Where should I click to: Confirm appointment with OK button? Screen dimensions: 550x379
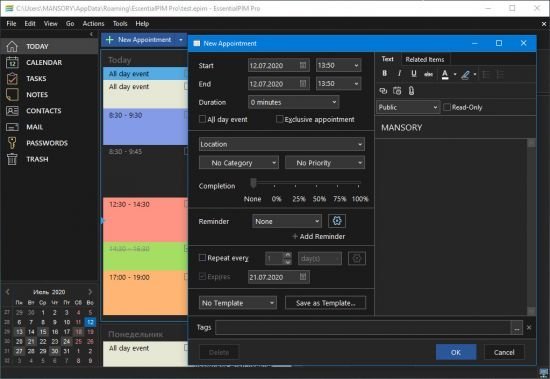coord(456,352)
